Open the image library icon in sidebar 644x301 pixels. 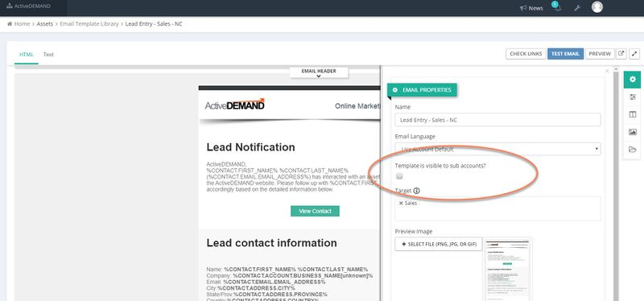(632, 132)
